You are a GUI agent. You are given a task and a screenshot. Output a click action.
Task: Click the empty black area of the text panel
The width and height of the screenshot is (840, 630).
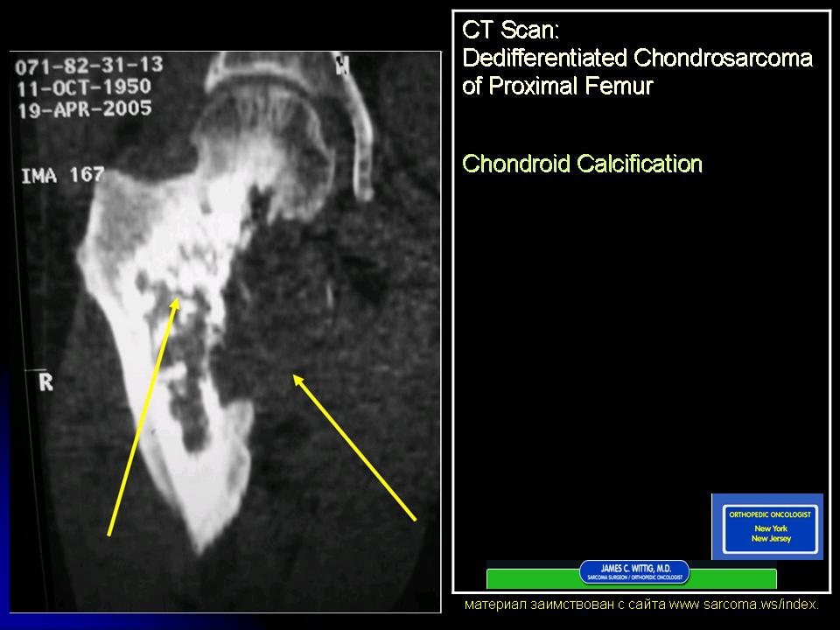[x=612, y=350]
